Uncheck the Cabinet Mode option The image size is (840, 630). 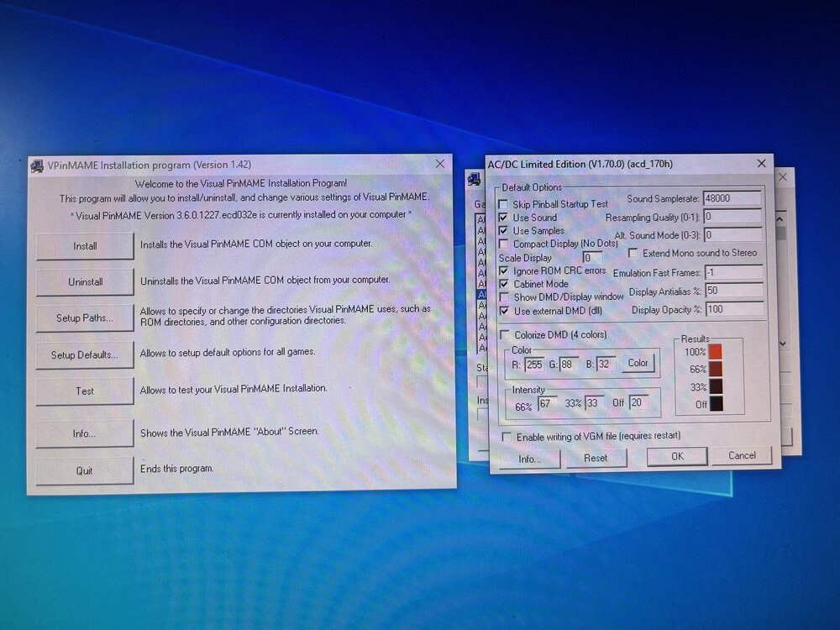point(503,284)
